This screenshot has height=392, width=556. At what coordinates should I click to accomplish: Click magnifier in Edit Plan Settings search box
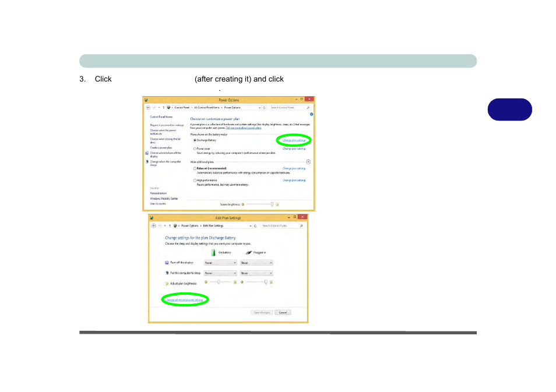301,226
